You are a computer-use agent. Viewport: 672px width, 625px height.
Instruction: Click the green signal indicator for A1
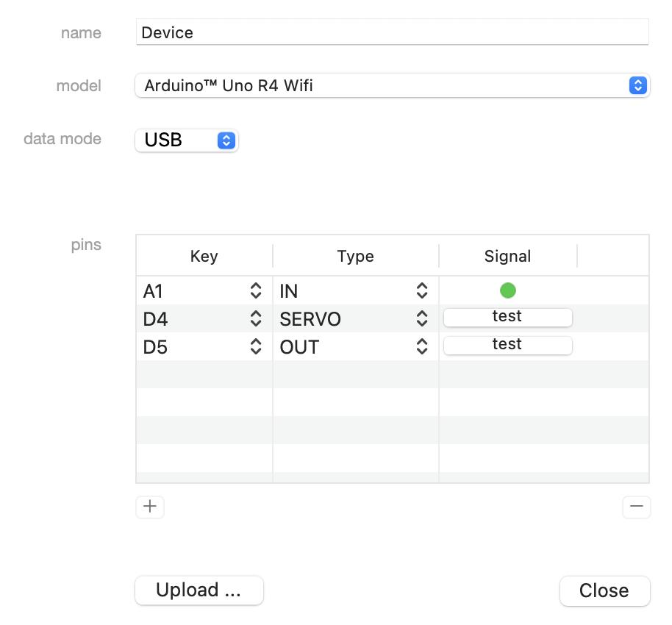pos(507,290)
